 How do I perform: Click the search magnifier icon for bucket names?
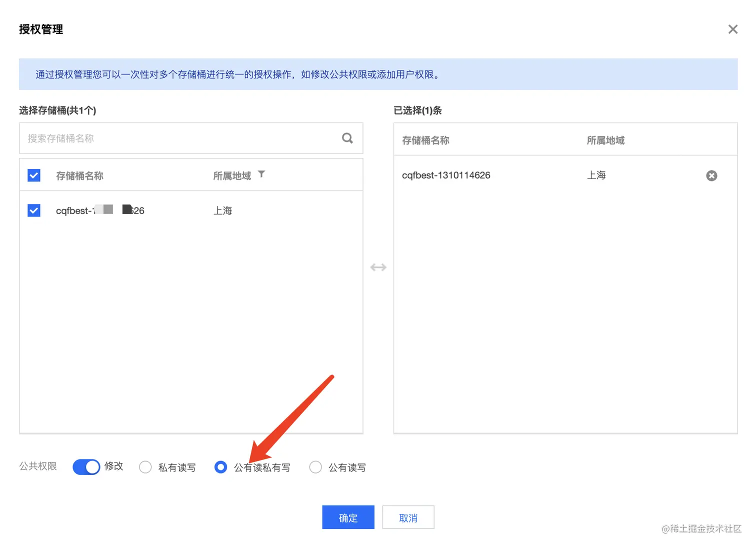(x=347, y=138)
